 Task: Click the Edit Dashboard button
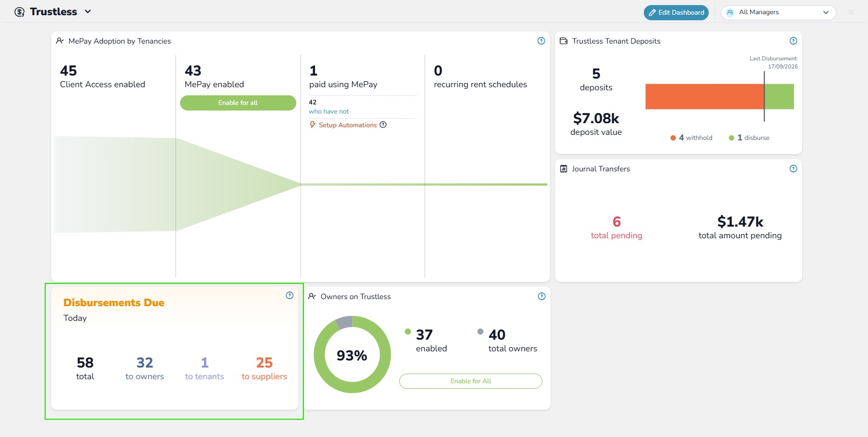tap(676, 13)
